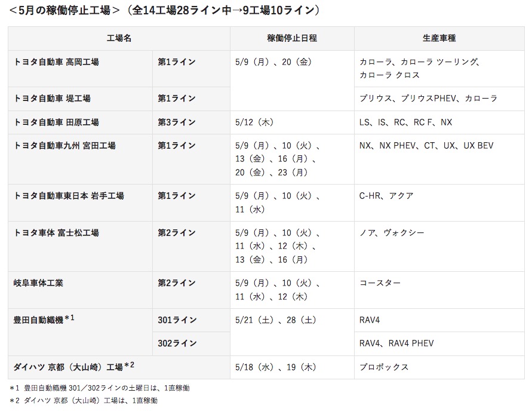Select the トヨタ自動車 高岡工場 cell

coord(81,69)
